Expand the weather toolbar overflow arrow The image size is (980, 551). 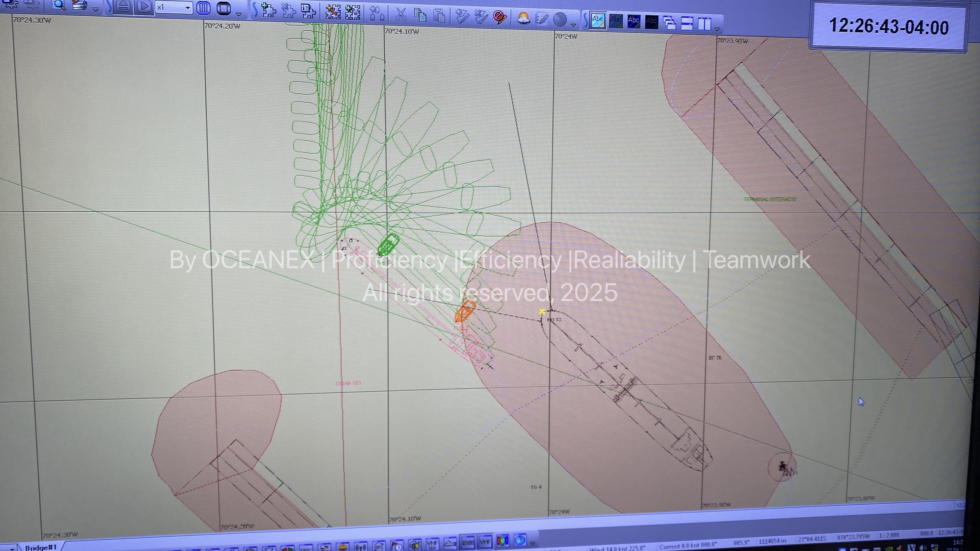coord(573,25)
